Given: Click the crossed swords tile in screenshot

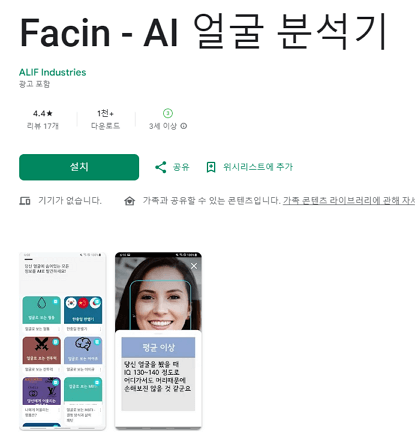Looking at the screenshot, I should (42, 350).
